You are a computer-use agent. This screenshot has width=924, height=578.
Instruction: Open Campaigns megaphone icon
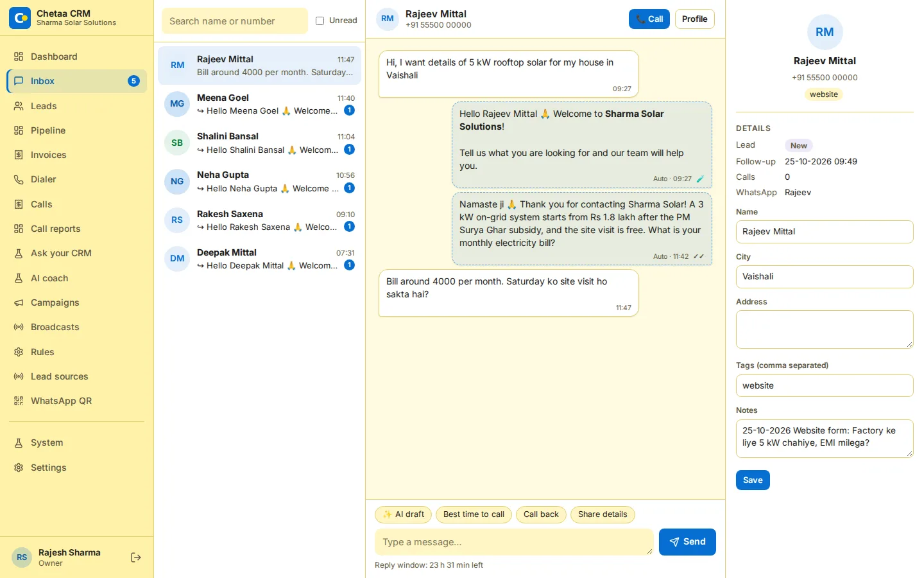(19, 302)
